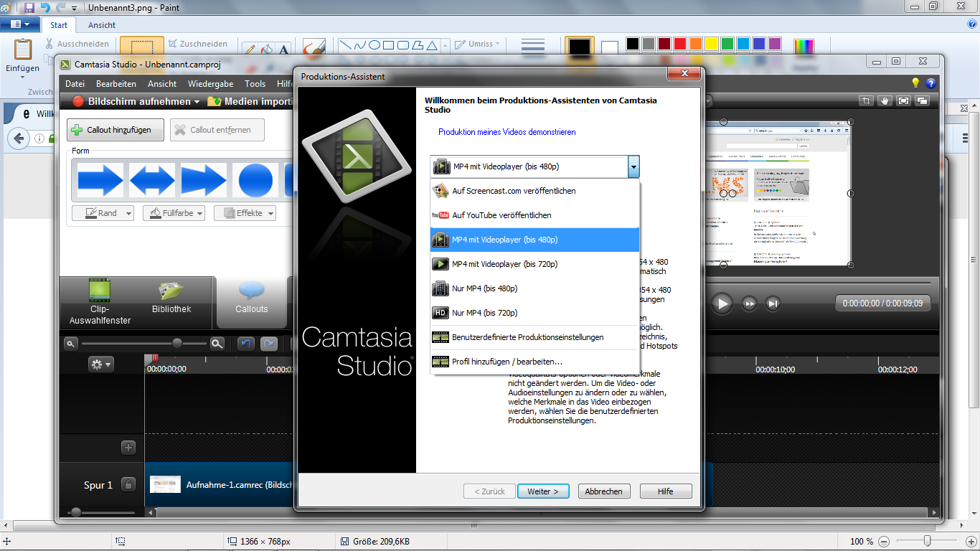The image size is (980, 551).
Task: Toggle the lock on Spur 1
Action: tap(128, 485)
